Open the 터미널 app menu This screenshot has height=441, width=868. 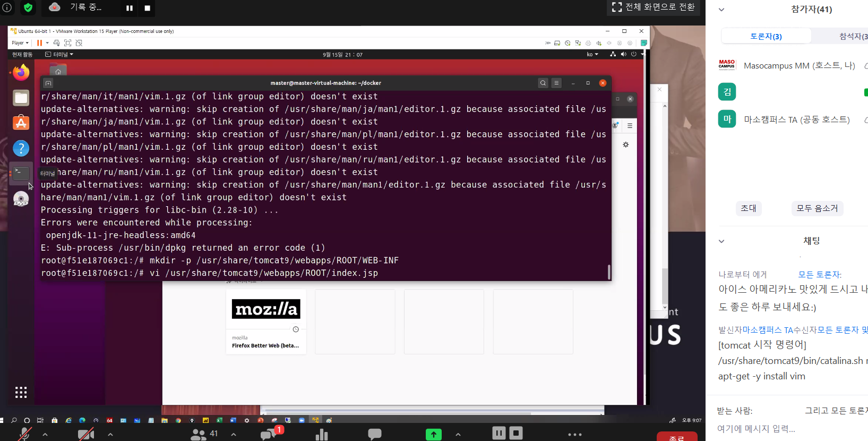click(59, 54)
